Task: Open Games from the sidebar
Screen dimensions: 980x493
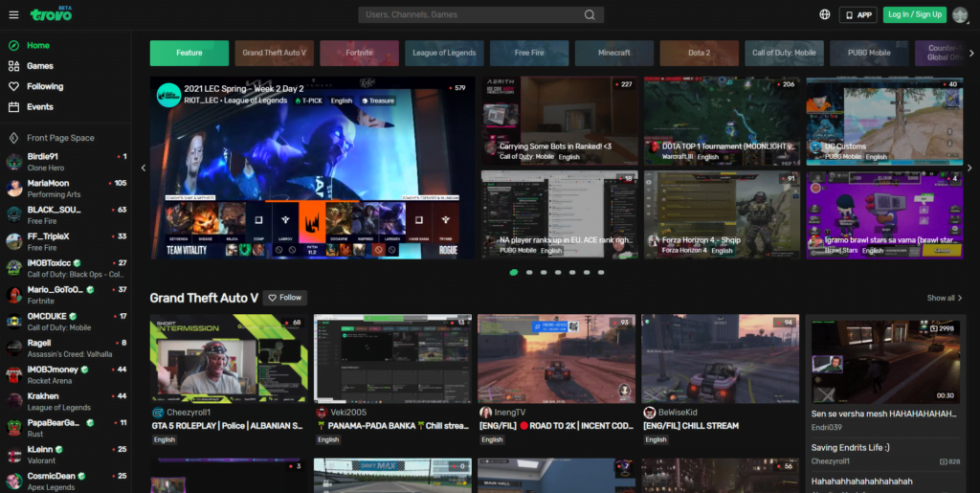Action: 39,66
